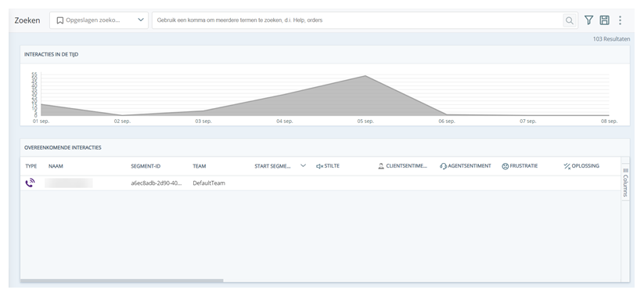Click the magnifier search icon
The width and height of the screenshot is (644, 297).
(x=569, y=20)
